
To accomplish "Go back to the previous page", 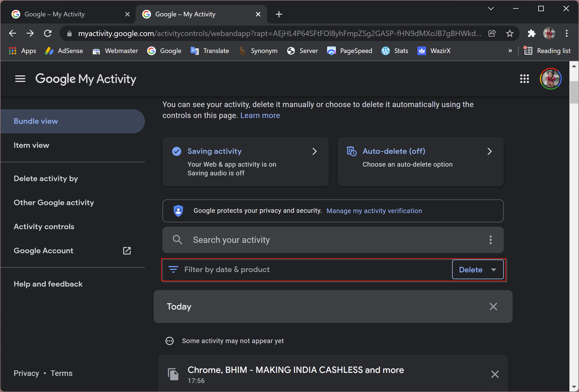I will point(13,33).
